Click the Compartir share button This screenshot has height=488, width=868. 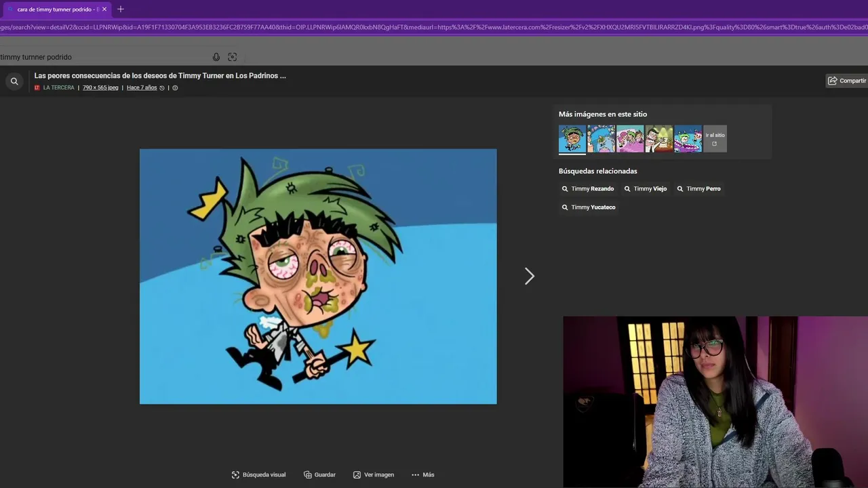(847, 81)
